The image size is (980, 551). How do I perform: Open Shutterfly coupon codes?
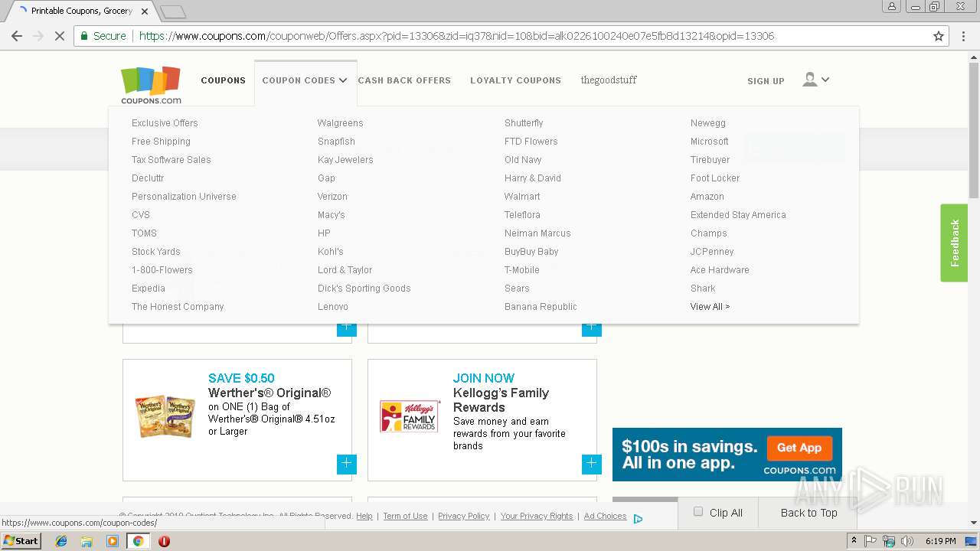[524, 123]
